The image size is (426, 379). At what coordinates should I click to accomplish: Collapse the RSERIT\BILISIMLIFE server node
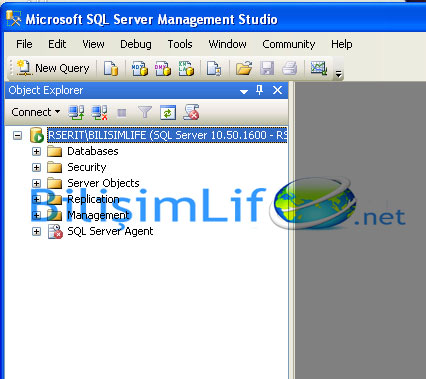pyautogui.click(x=17, y=135)
